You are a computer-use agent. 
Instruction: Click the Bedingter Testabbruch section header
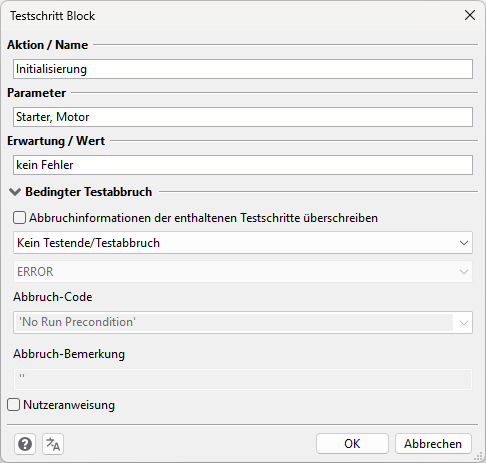(x=89, y=192)
